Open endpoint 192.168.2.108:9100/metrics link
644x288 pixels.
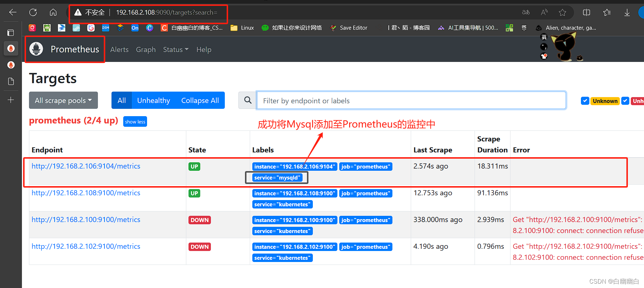click(x=86, y=193)
